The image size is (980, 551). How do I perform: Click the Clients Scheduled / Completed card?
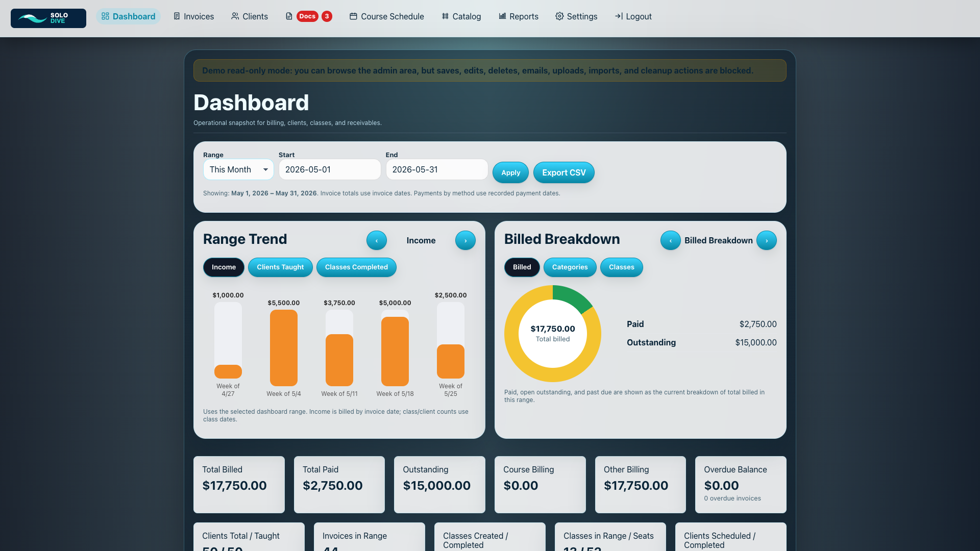coord(731,537)
